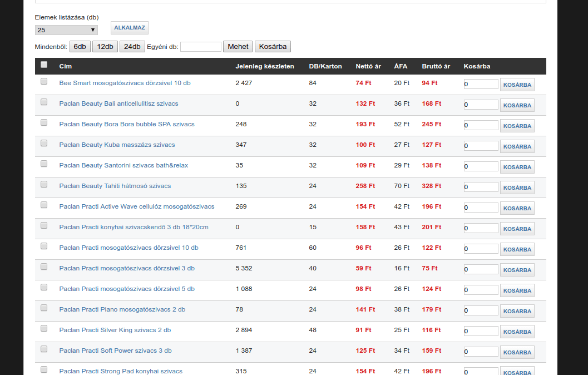
Task: Open Paclan Practi mosogatószivacs dörzsivel 10 db link
Action: (x=129, y=248)
